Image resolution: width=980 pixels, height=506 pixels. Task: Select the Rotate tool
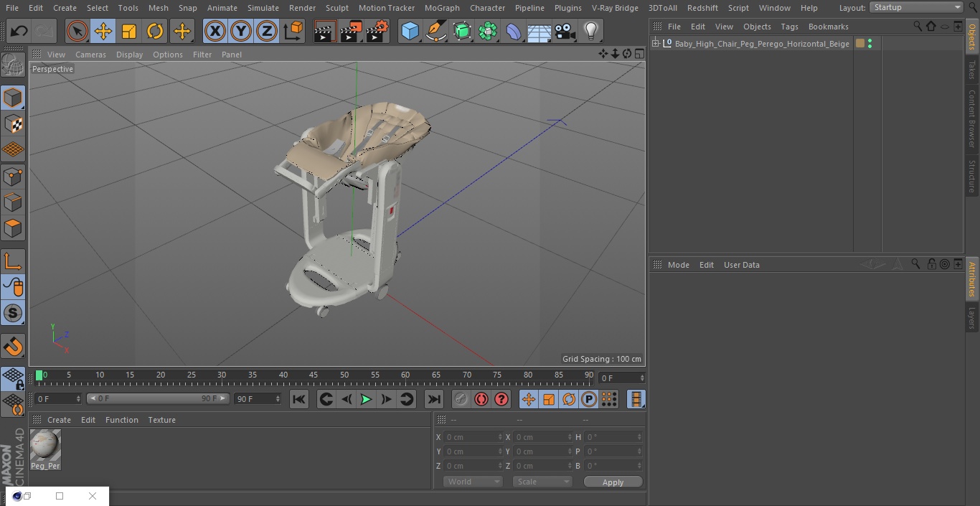(155, 31)
